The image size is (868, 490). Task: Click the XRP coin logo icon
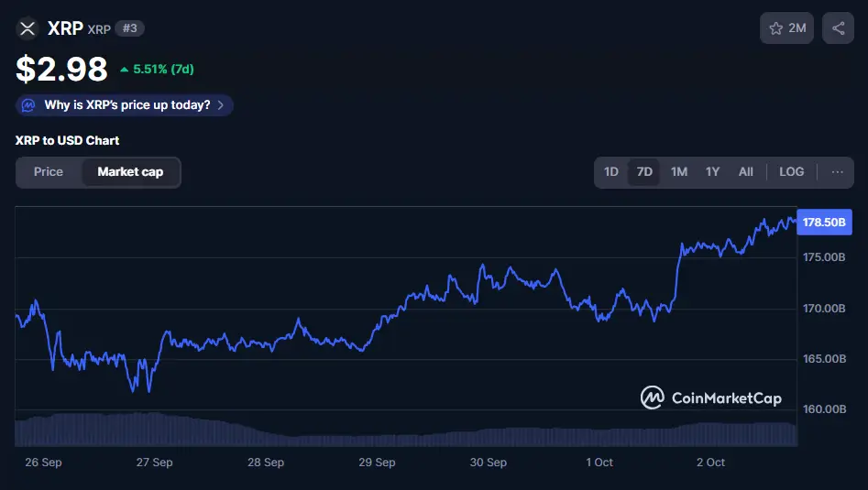point(27,28)
